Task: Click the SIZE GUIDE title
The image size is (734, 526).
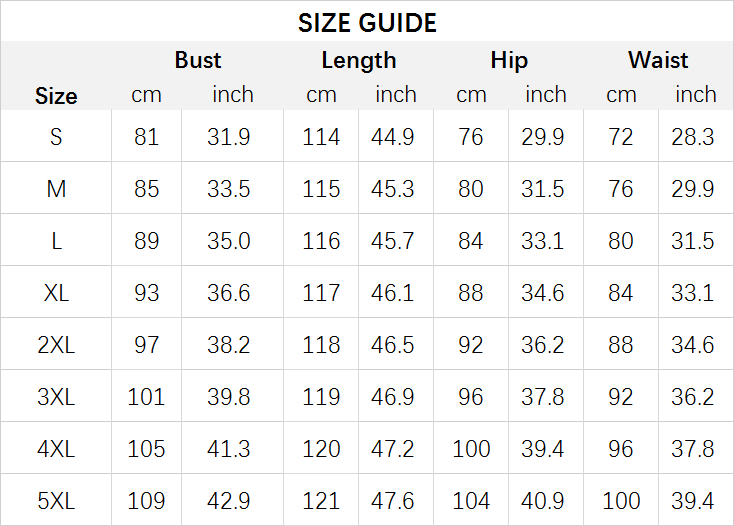Action: [367, 23]
